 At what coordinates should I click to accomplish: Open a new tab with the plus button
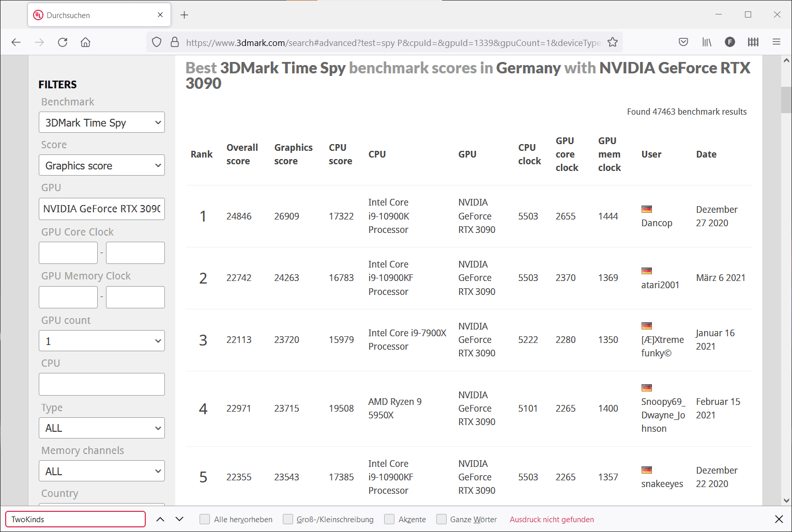click(x=184, y=15)
